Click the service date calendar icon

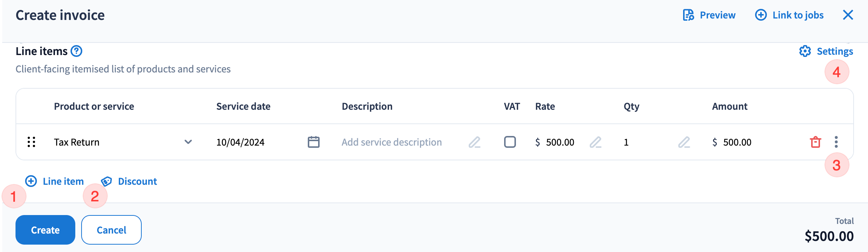pos(313,142)
